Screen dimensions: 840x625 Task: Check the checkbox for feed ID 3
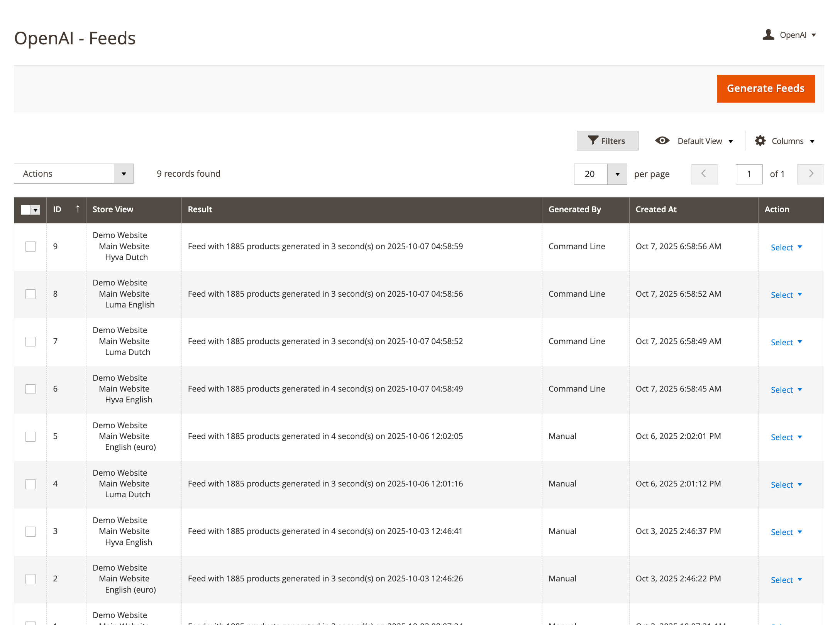pos(30,532)
